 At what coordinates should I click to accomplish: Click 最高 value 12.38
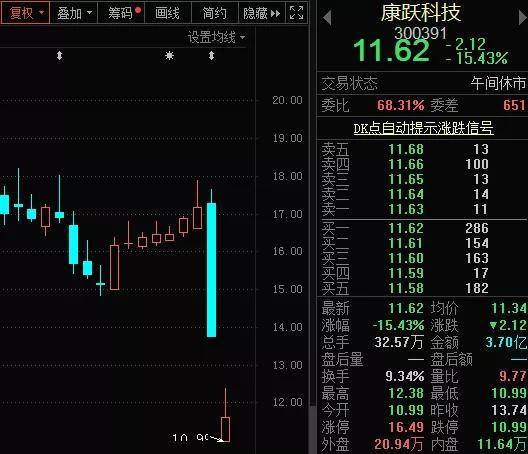click(x=406, y=393)
